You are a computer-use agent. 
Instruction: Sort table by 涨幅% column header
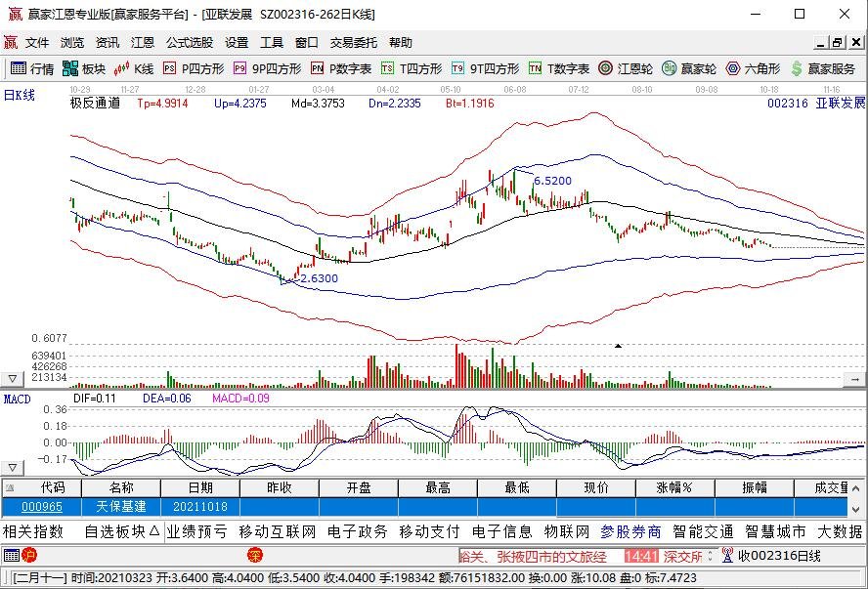[675, 487]
